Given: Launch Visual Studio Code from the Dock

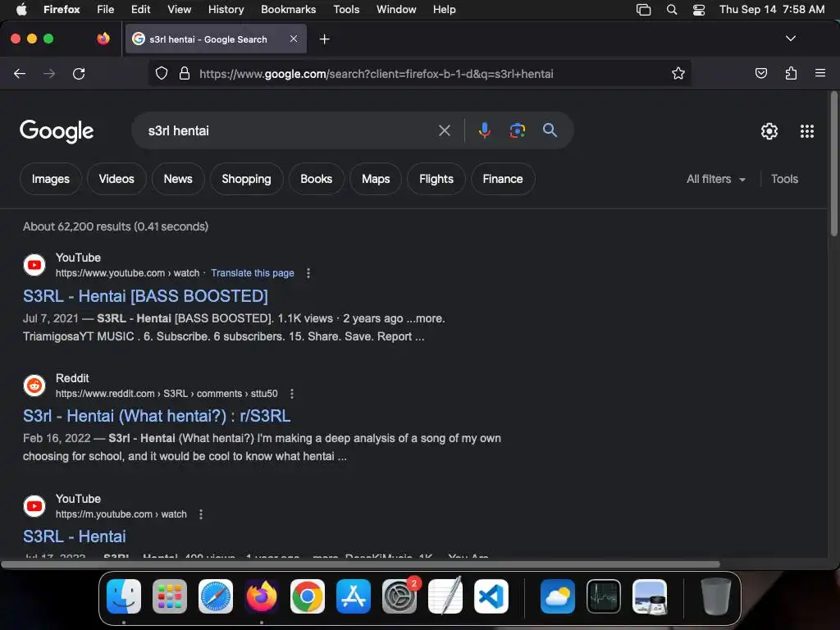Looking at the screenshot, I should click(491, 596).
